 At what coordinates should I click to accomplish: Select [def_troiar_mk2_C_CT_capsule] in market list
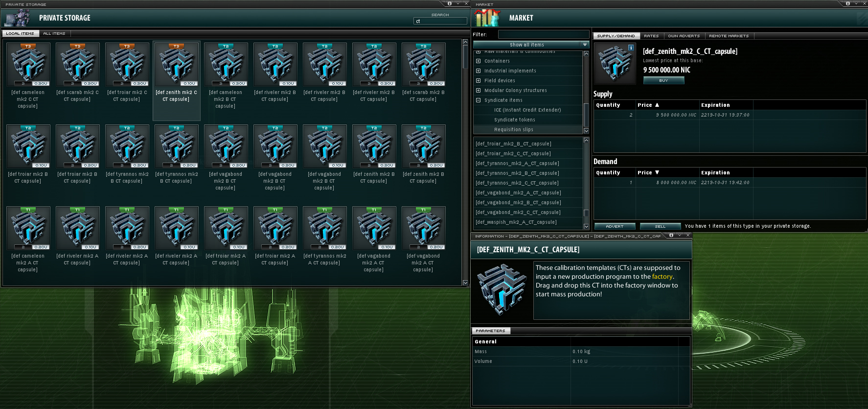[x=528, y=154]
